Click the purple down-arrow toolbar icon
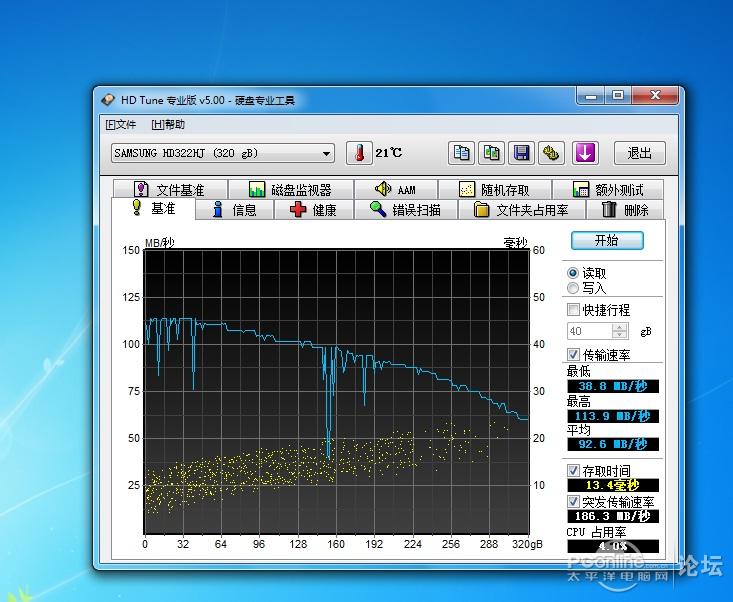Image resolution: width=733 pixels, height=602 pixels. point(585,153)
